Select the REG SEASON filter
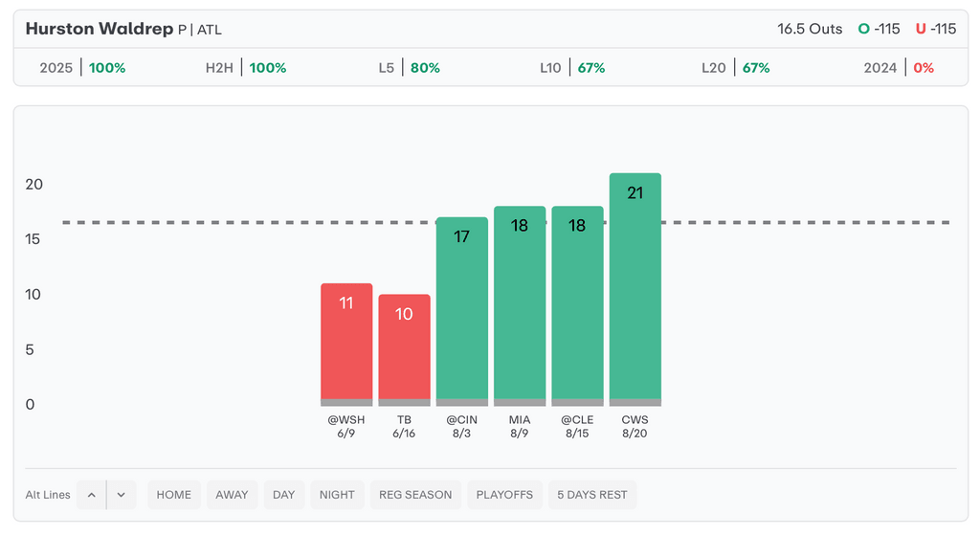Image resolution: width=980 pixels, height=536 pixels. click(415, 495)
